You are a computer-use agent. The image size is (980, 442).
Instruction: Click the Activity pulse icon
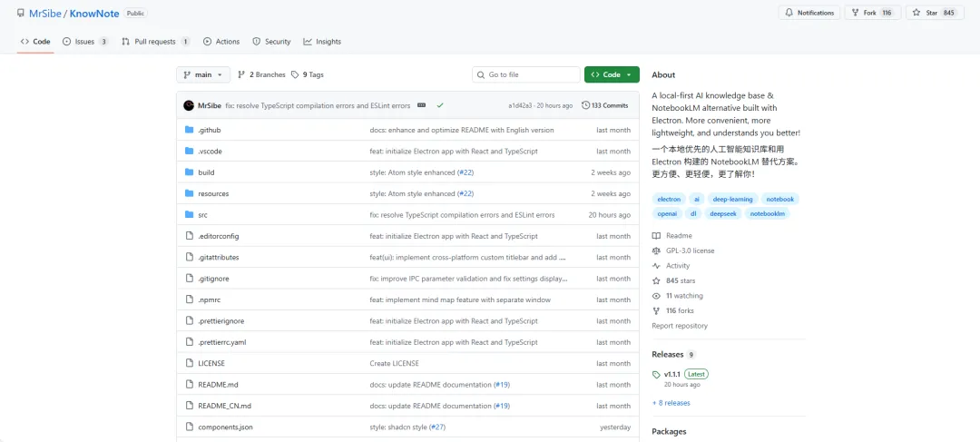click(656, 266)
